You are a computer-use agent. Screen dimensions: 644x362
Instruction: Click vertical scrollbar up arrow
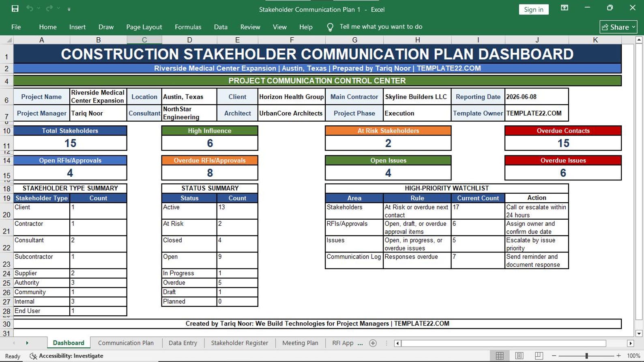coord(639,40)
